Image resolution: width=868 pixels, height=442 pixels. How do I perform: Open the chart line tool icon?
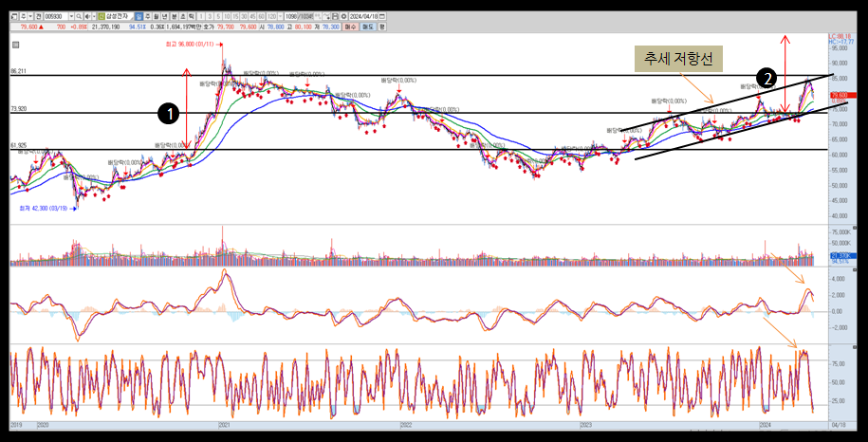coord(326,16)
